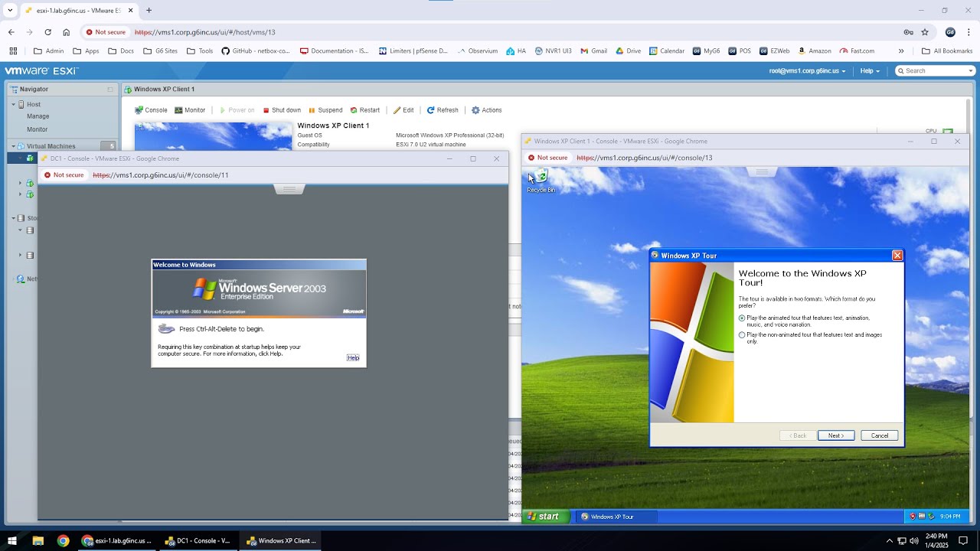The width and height of the screenshot is (980, 551).
Task: Suspend the Windows XP Client 1 VM
Action: 325,110
